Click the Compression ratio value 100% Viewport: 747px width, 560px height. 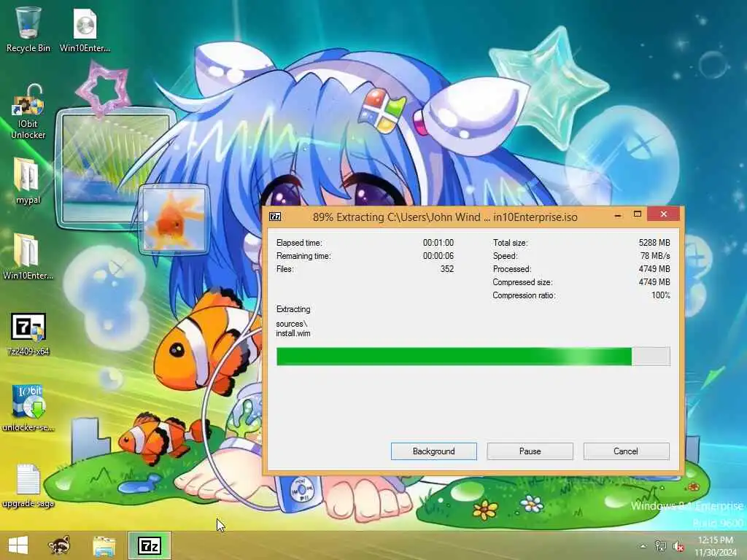click(661, 295)
